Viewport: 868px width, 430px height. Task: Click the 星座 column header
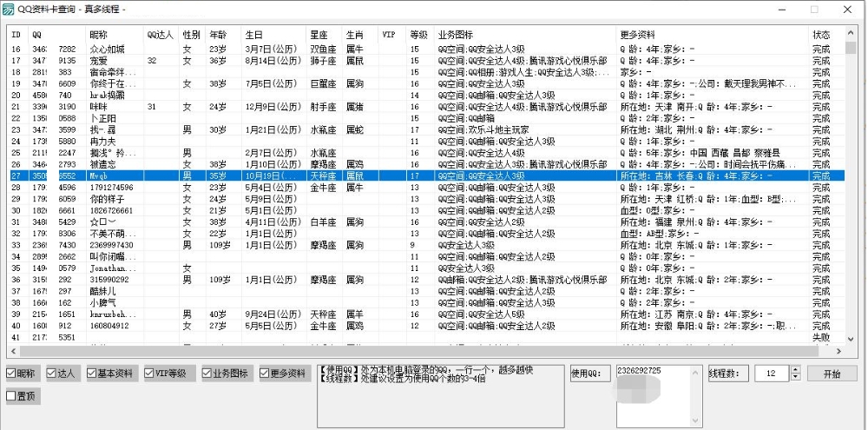pyautogui.click(x=324, y=35)
